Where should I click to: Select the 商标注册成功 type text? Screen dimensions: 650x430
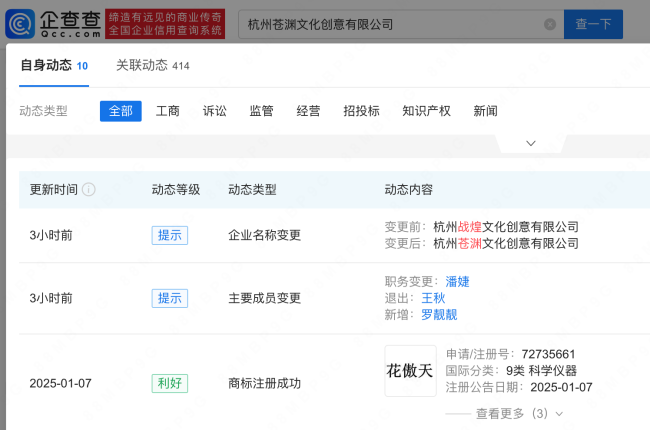point(264,383)
